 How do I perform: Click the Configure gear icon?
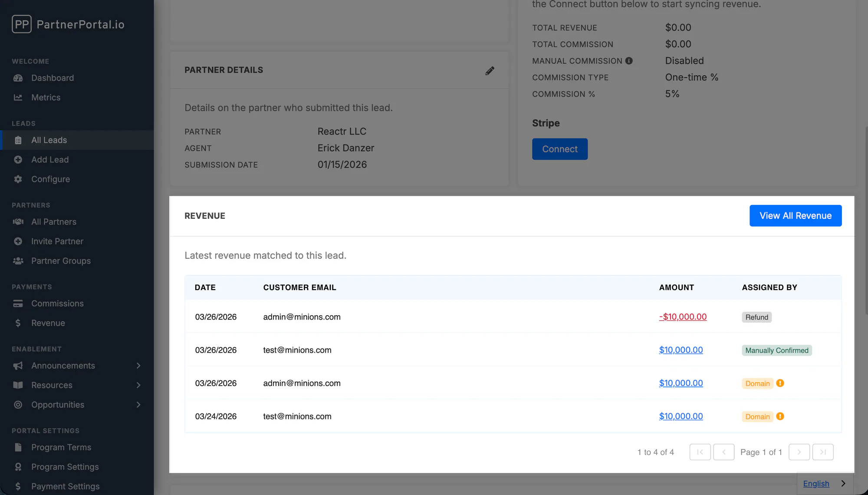coord(18,179)
